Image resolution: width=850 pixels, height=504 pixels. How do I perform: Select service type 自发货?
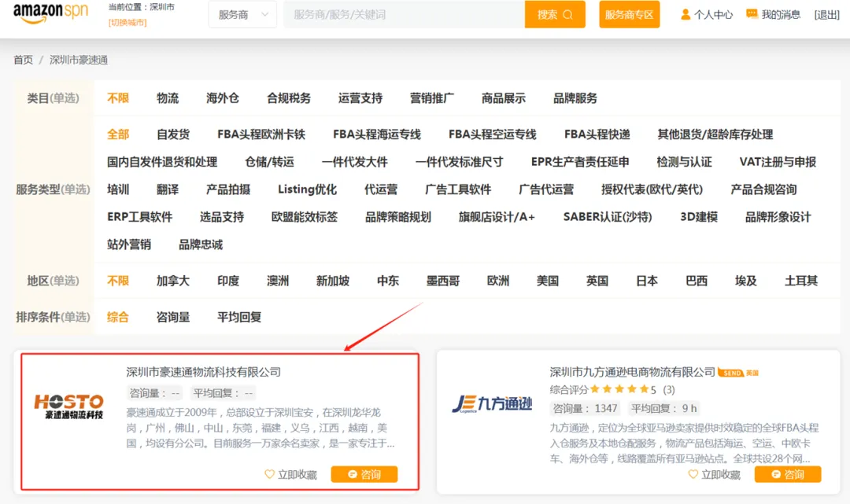click(x=173, y=134)
